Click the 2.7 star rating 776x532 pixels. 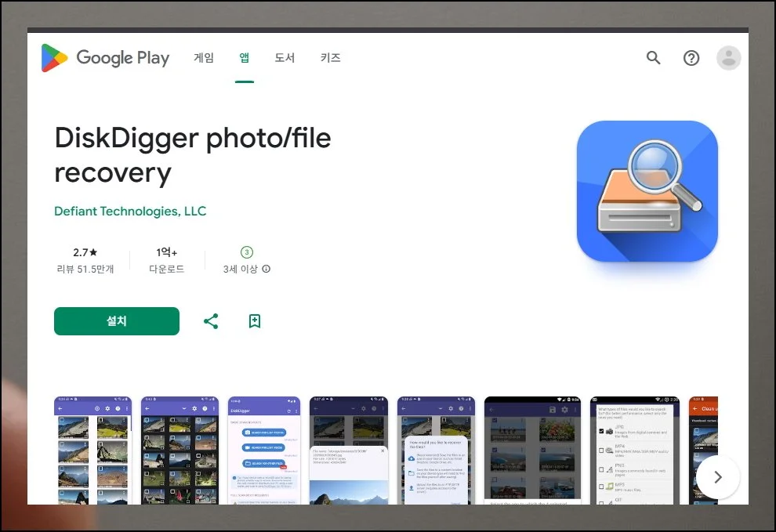tap(85, 252)
